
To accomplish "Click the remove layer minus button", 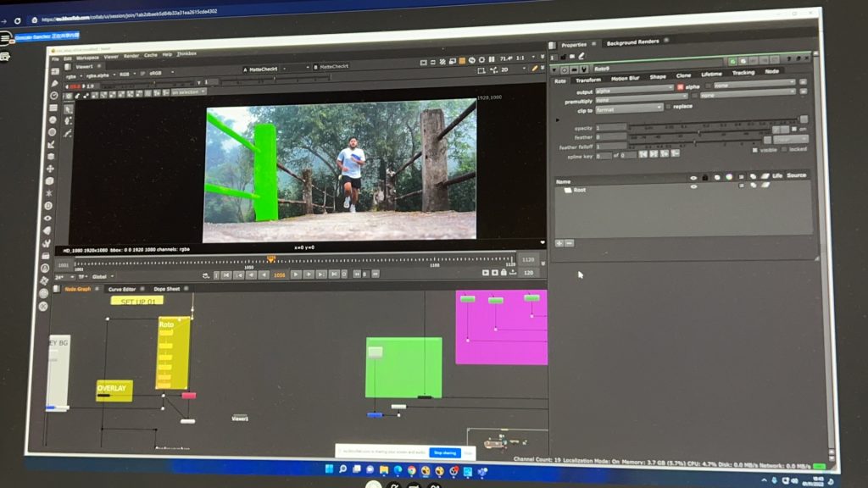I will (569, 243).
